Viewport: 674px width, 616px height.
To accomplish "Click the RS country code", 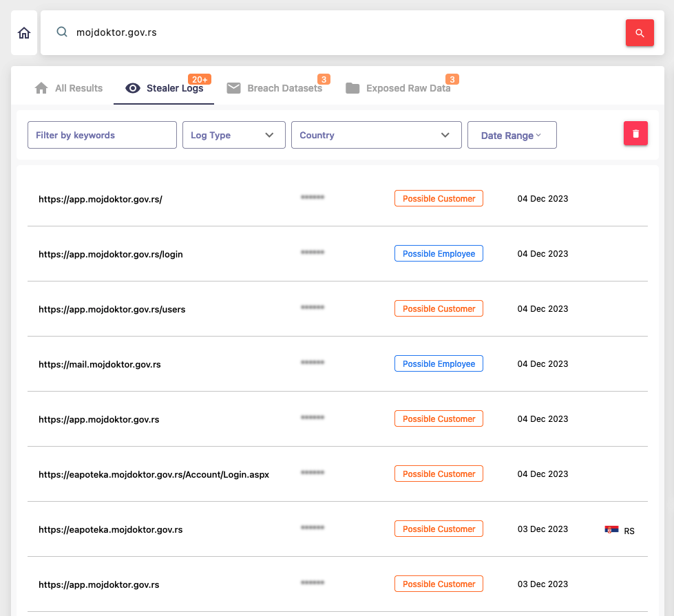I will (629, 531).
